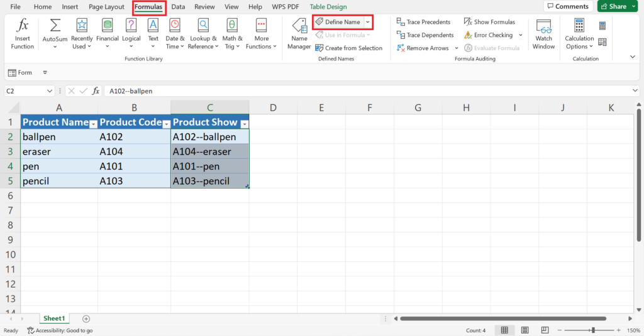Click the Form quick access button

tap(20, 73)
